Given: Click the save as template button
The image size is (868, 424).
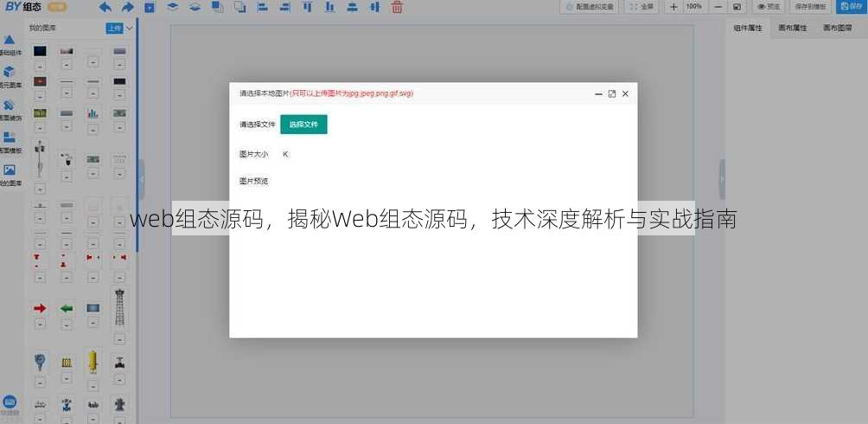Looking at the screenshot, I should tap(810, 7).
